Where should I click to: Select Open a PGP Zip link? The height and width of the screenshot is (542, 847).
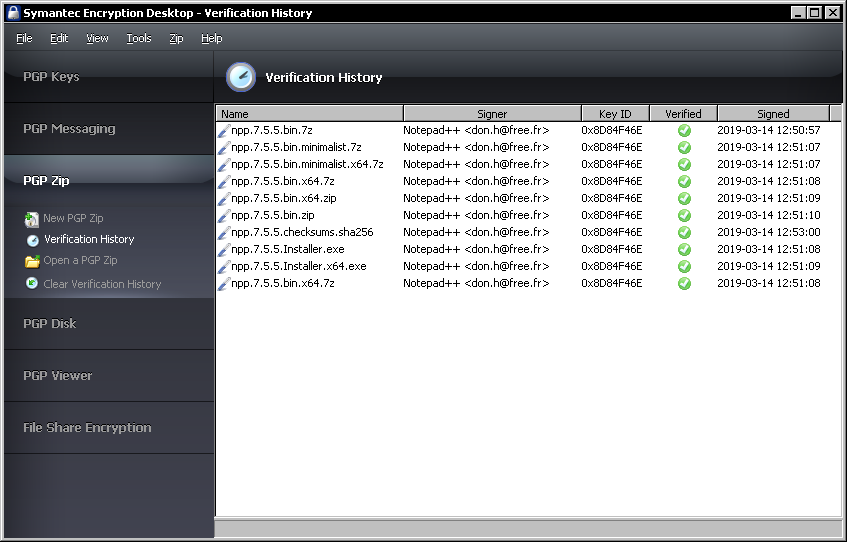[80, 260]
